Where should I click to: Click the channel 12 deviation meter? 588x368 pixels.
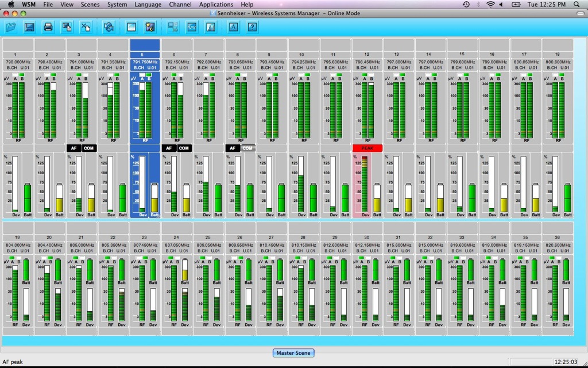363,184
